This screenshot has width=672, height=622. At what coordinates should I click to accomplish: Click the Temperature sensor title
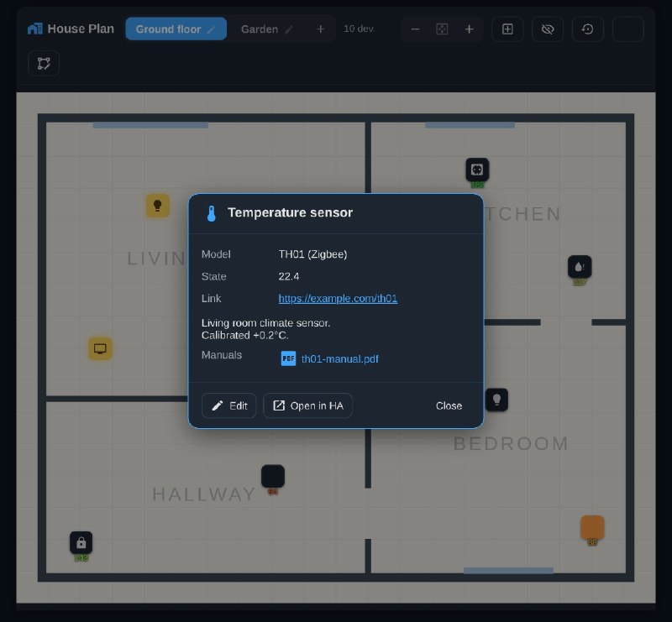pyautogui.click(x=290, y=212)
